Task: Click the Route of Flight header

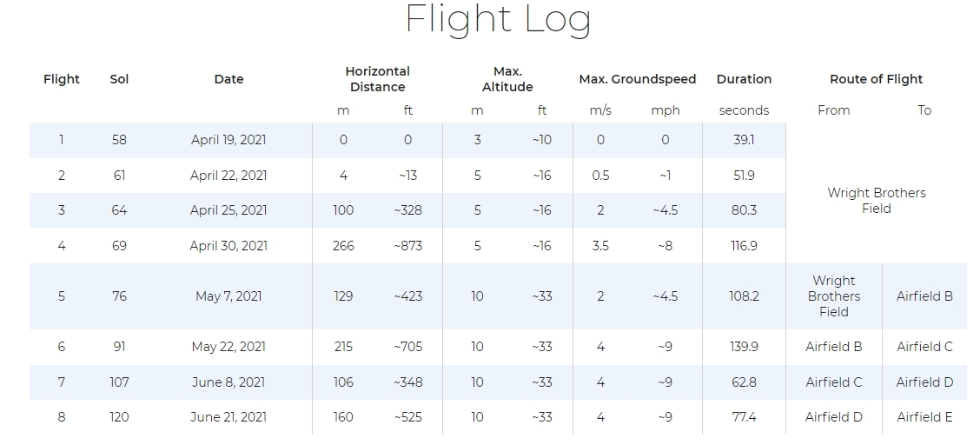Action: [876, 79]
